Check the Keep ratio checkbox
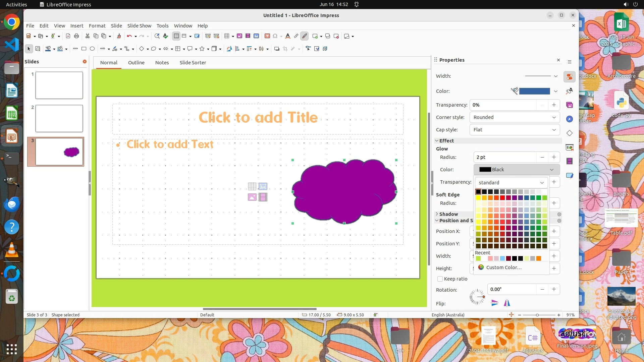644x362 pixels. (x=440, y=279)
